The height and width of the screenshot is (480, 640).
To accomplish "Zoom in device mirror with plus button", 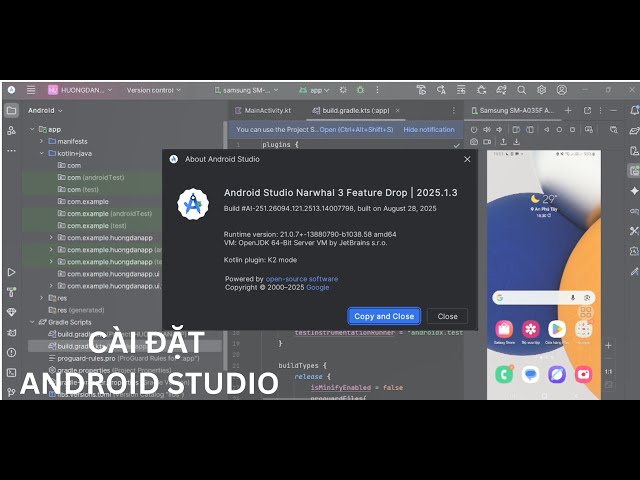I will coord(608,345).
